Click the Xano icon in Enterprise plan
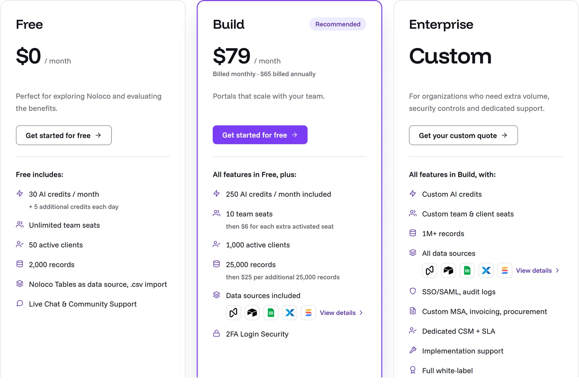Viewport: 579px width, 392px height. 486,270
